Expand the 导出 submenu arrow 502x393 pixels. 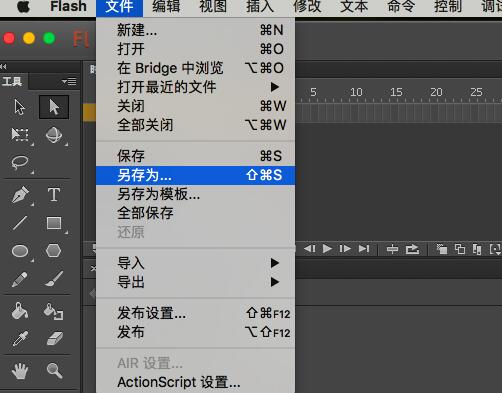pos(275,282)
